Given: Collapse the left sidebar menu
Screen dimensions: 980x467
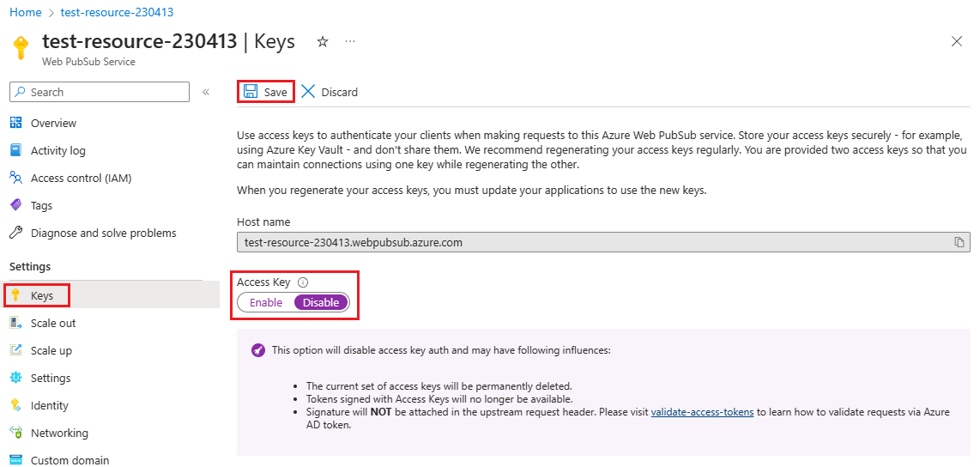Looking at the screenshot, I should 206,92.
